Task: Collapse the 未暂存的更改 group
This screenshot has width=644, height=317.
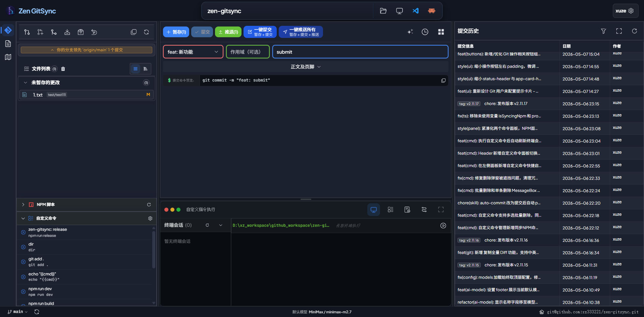Action: point(25,83)
